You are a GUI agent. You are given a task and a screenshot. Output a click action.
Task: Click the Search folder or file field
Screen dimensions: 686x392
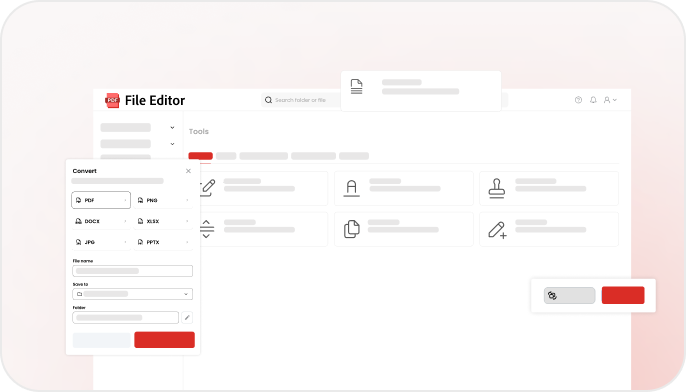coord(301,100)
